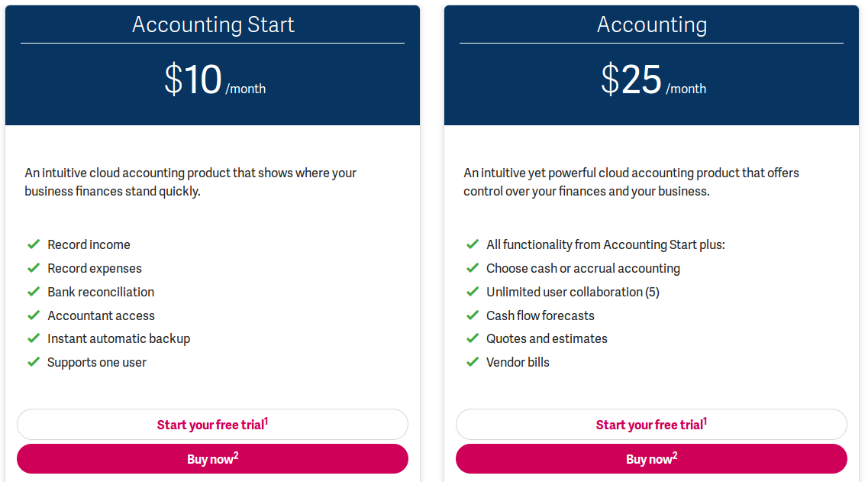Click the checkmark beside Record expenses
The width and height of the screenshot is (868, 482).
(34, 267)
